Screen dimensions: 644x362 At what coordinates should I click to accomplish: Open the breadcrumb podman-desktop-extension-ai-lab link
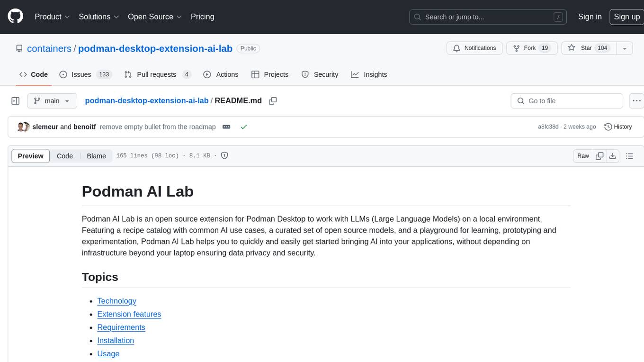coord(147,100)
